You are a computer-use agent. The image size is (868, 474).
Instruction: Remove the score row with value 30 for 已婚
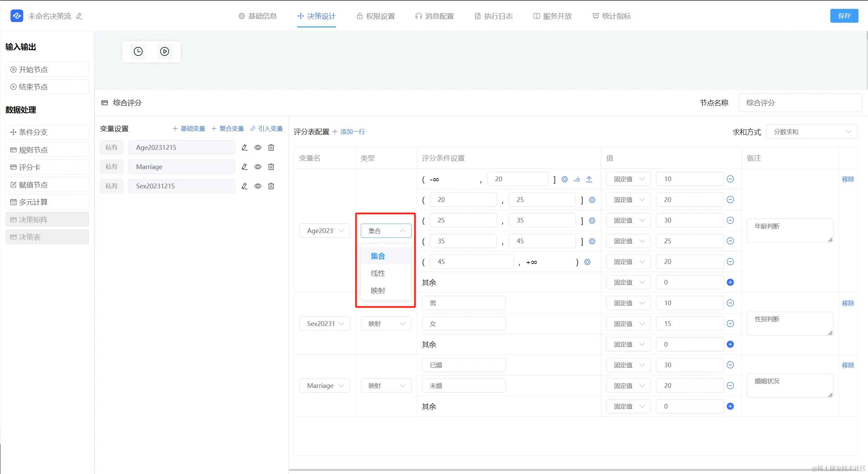coord(730,365)
